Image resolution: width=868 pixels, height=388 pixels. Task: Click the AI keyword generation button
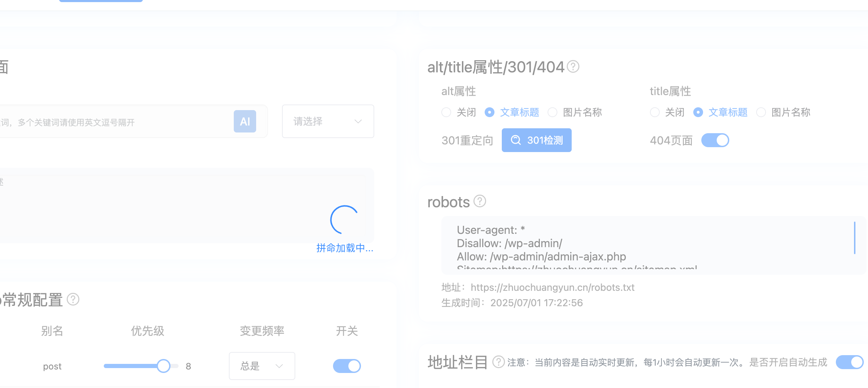point(245,121)
